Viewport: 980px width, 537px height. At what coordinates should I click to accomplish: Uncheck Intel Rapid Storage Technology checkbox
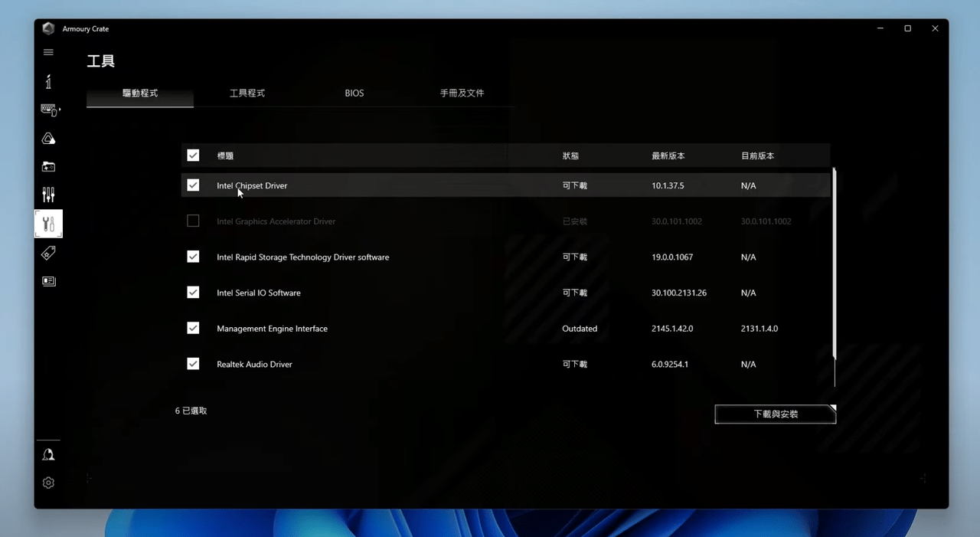(193, 257)
